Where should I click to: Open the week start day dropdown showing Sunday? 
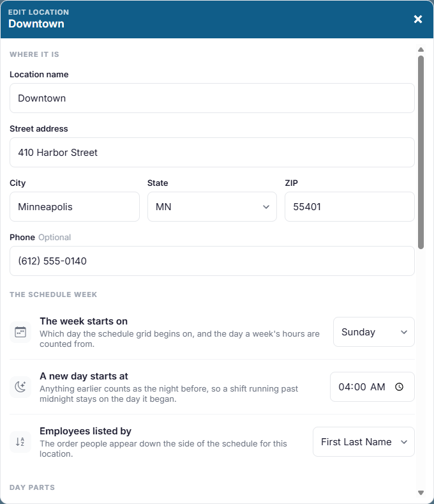coord(374,332)
